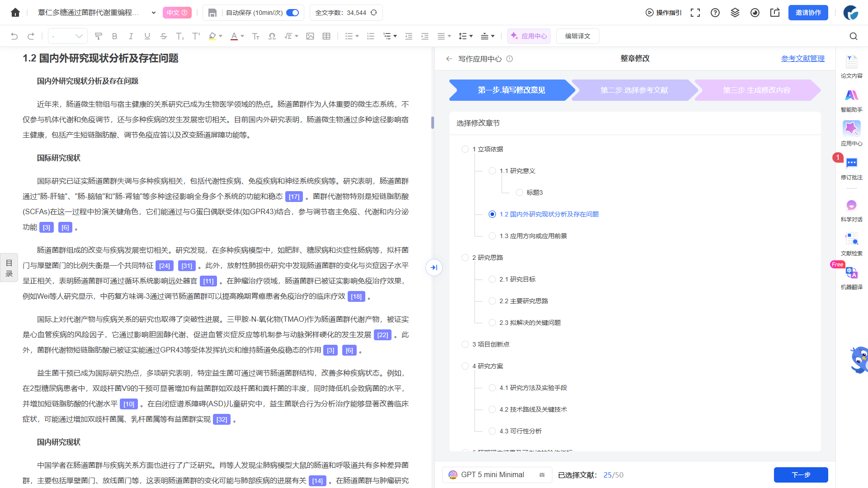Go to step 第三步.生成修改内容
The image size is (868, 488).
coord(756,90)
